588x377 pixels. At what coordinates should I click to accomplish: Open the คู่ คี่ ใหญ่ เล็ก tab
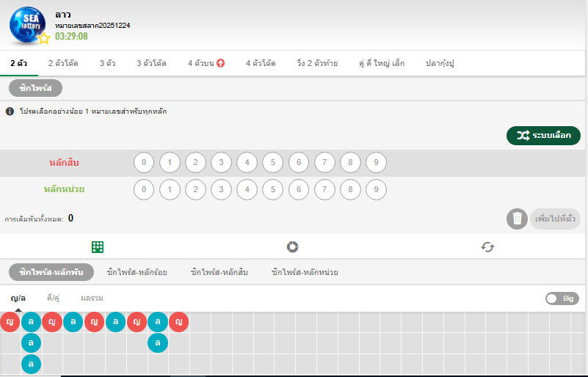point(382,63)
